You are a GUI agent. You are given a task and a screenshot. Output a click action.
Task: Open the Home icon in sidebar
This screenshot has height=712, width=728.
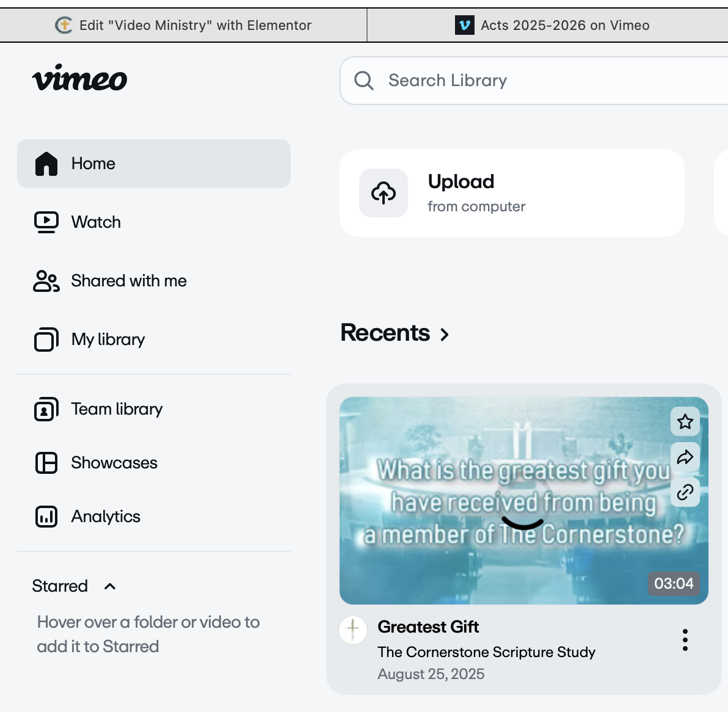click(46, 164)
